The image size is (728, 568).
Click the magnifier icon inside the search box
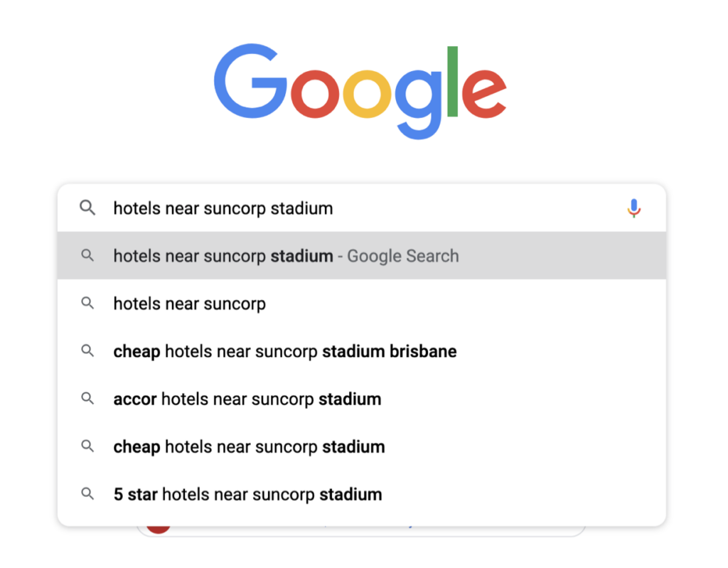point(87,208)
